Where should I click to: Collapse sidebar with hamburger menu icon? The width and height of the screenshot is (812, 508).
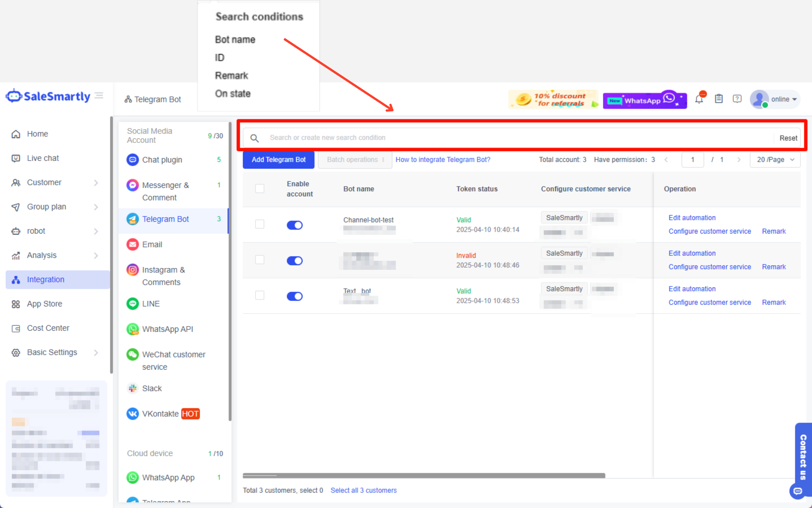click(x=99, y=96)
